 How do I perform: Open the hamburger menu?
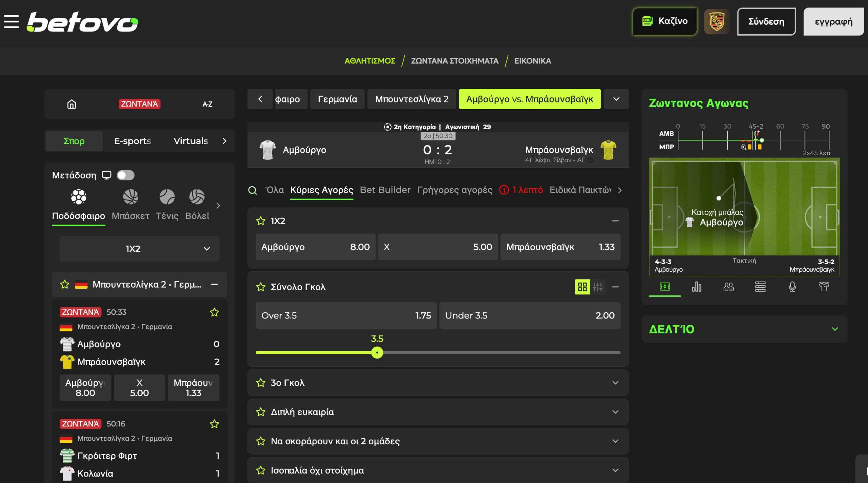(x=11, y=21)
